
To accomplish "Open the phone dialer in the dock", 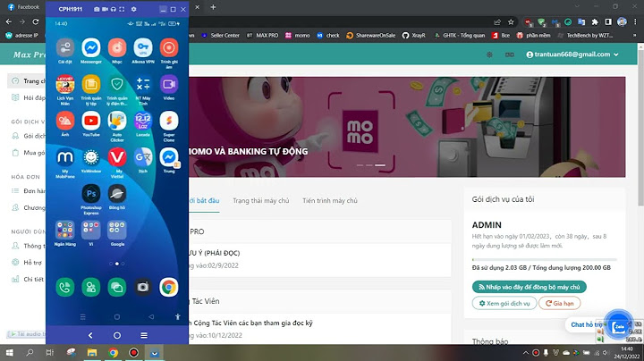I will point(65,288).
